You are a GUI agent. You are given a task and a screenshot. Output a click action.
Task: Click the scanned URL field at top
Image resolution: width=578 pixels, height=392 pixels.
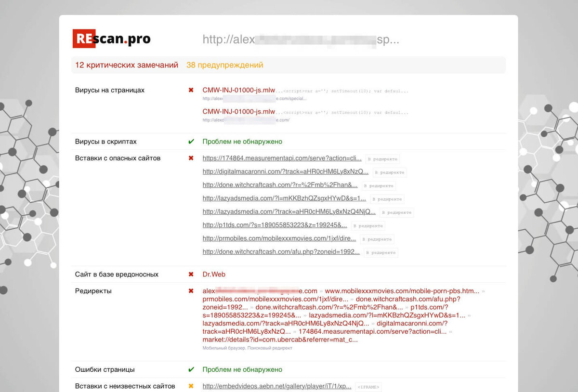301,39
